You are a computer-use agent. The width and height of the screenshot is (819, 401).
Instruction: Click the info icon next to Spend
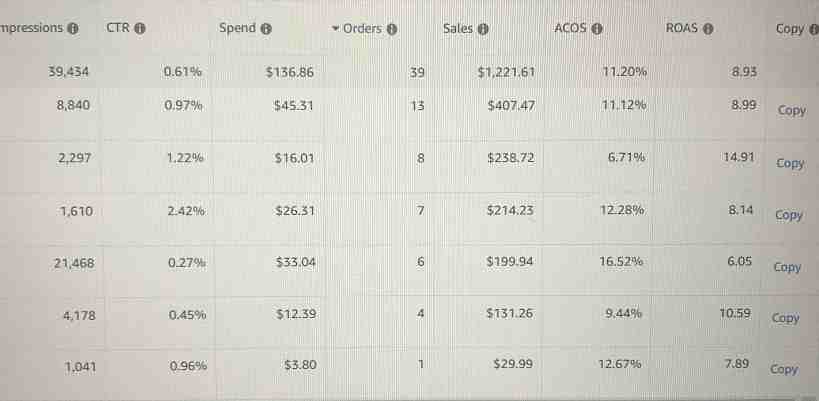[x=266, y=29]
